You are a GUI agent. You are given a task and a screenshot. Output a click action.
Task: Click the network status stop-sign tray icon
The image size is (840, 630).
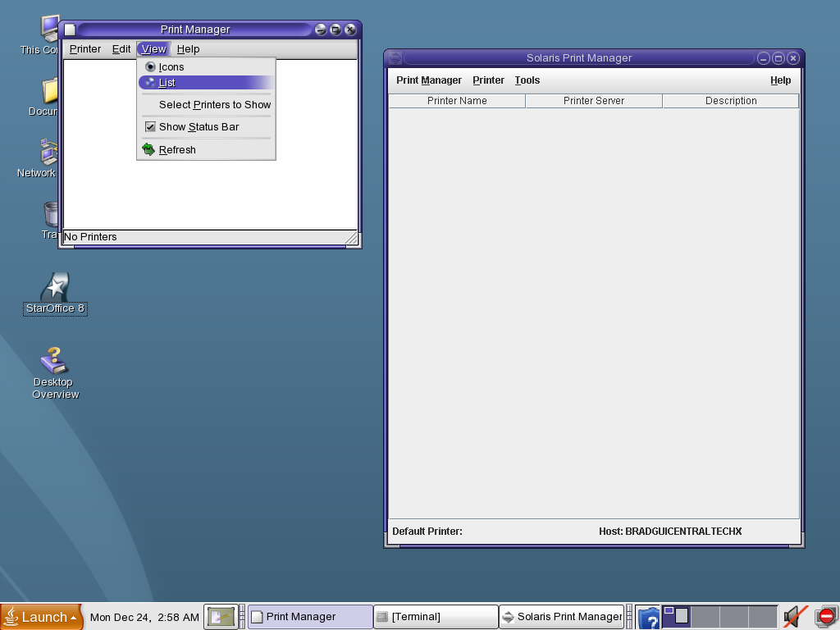click(x=826, y=617)
